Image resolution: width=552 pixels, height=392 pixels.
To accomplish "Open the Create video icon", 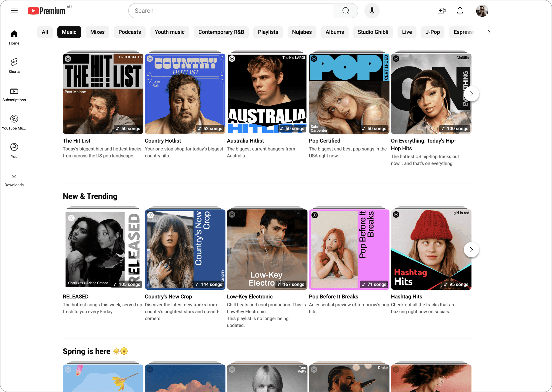I will [x=441, y=11].
